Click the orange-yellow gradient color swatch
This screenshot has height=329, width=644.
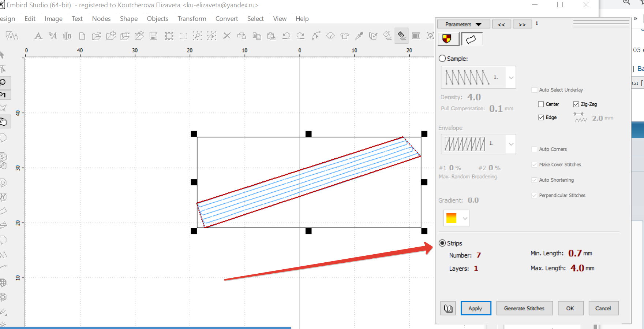pyautogui.click(x=451, y=218)
